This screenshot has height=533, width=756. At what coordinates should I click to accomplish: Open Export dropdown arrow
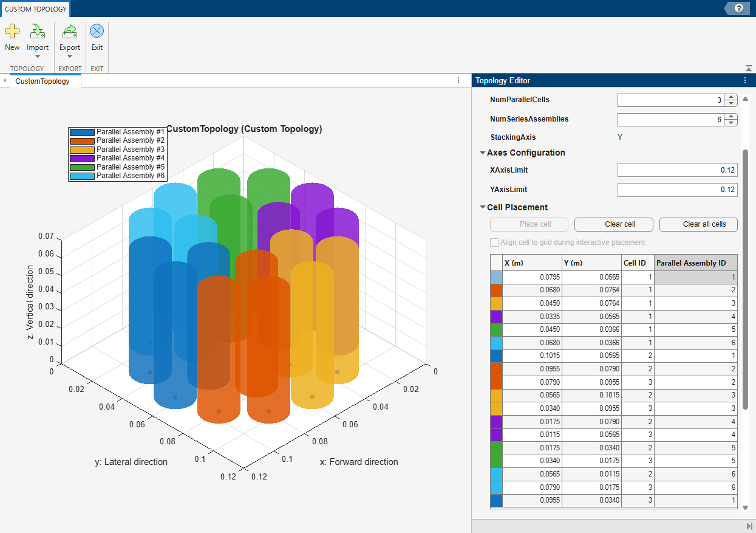coord(70,57)
